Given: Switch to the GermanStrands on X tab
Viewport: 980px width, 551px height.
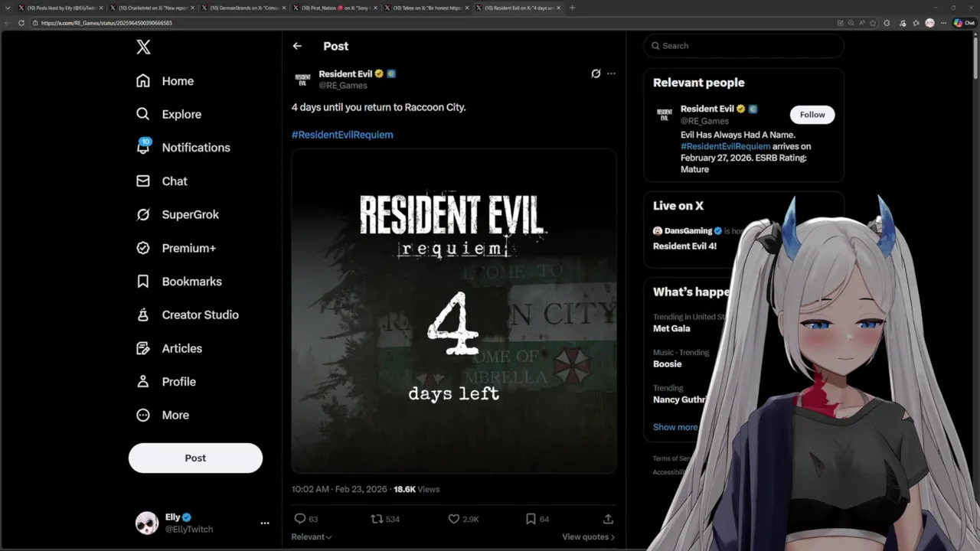Looking at the screenshot, I should point(243,8).
